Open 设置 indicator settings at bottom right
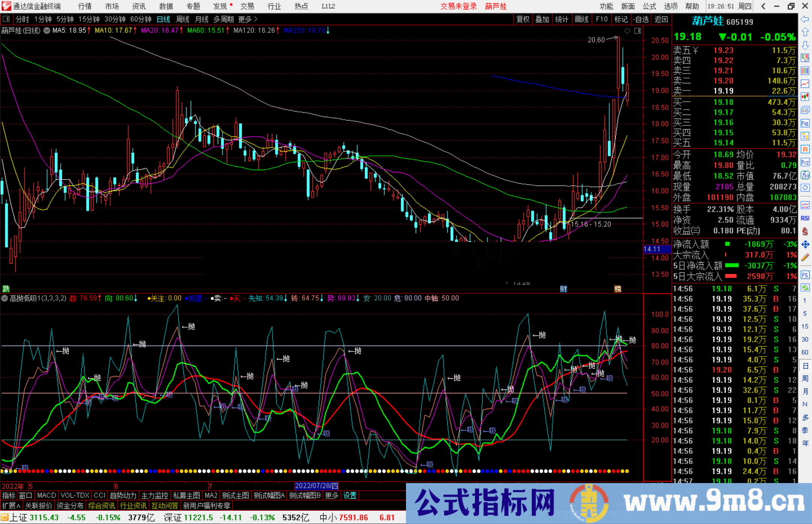Viewport: 812px width, 524px height. (x=350, y=495)
